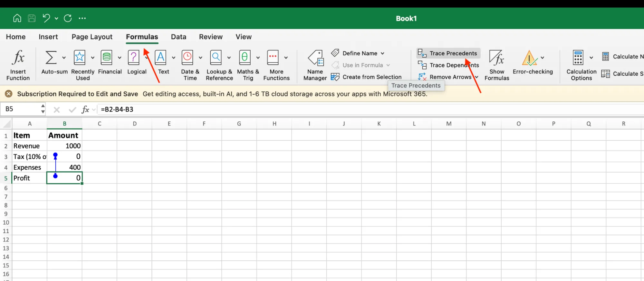
Task: Click the fx icon in formula bar
Action: point(85,109)
